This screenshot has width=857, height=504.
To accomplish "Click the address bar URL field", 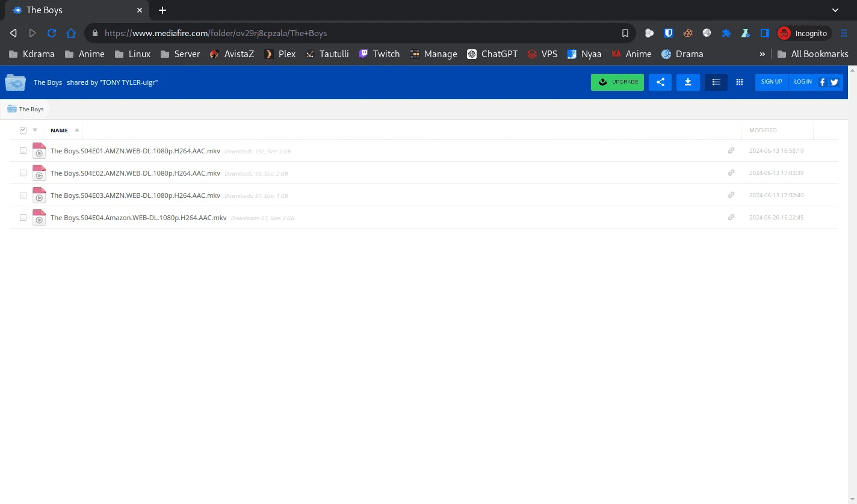I will click(360, 33).
